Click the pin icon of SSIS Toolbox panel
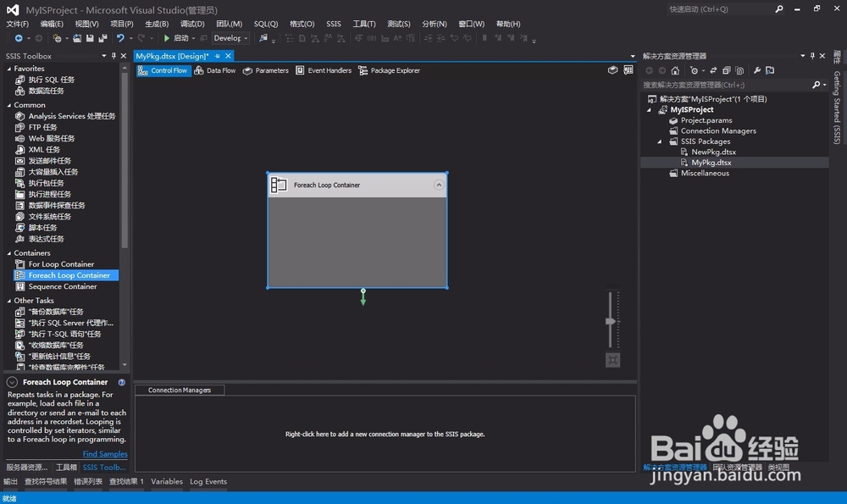Screen dimensions: 847x504 point(113,56)
